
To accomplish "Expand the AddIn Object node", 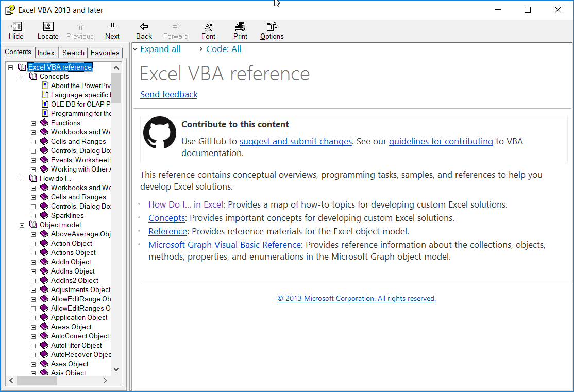I will pyautogui.click(x=33, y=262).
